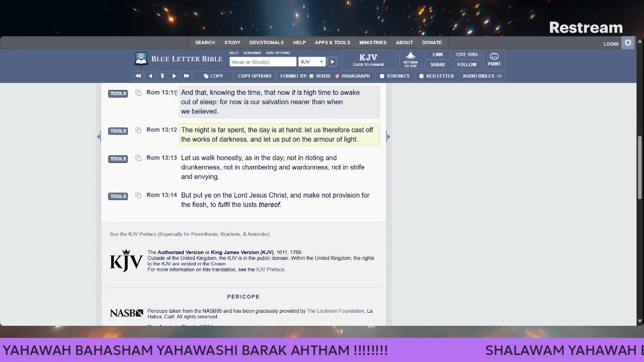Click the Link button

point(438,55)
